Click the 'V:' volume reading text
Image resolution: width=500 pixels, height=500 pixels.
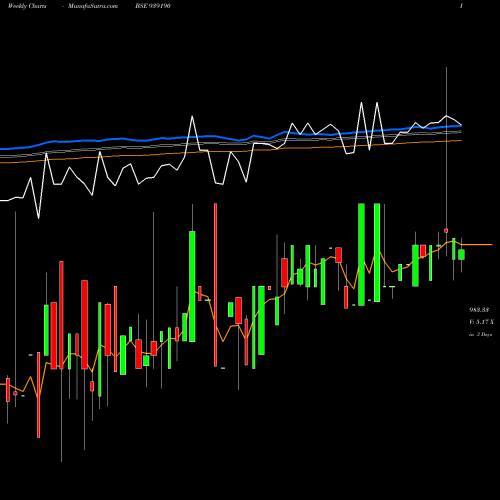(x=481, y=322)
